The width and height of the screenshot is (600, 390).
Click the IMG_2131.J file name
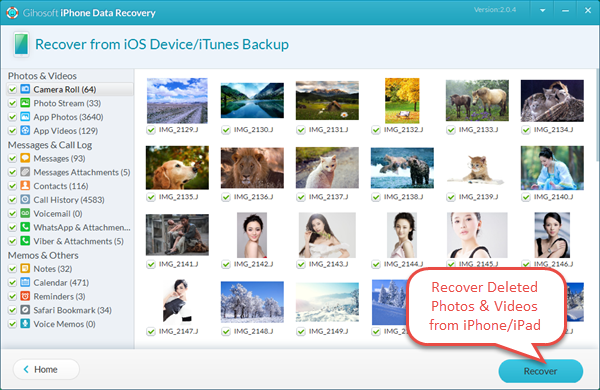click(x=328, y=130)
